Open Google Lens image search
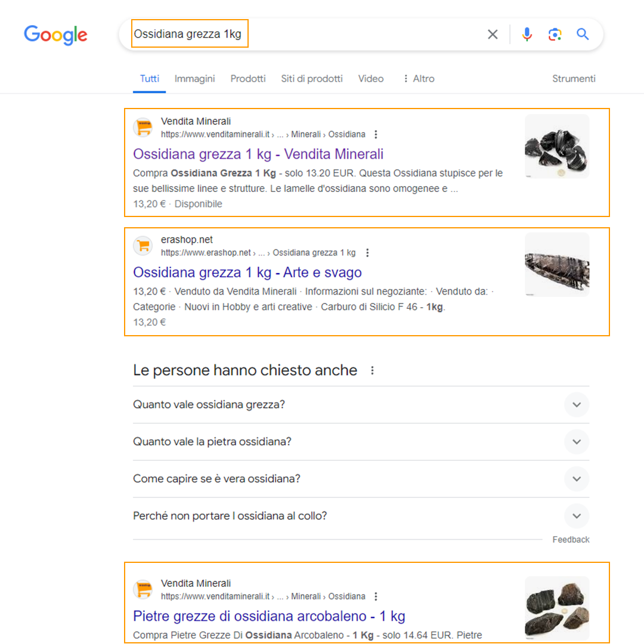This screenshot has height=644, width=644. click(x=555, y=35)
